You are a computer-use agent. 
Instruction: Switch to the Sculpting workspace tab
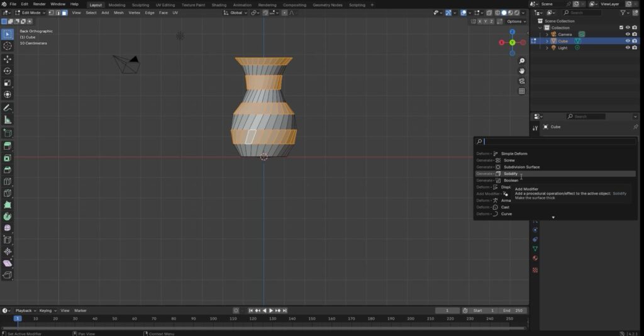[140, 4]
